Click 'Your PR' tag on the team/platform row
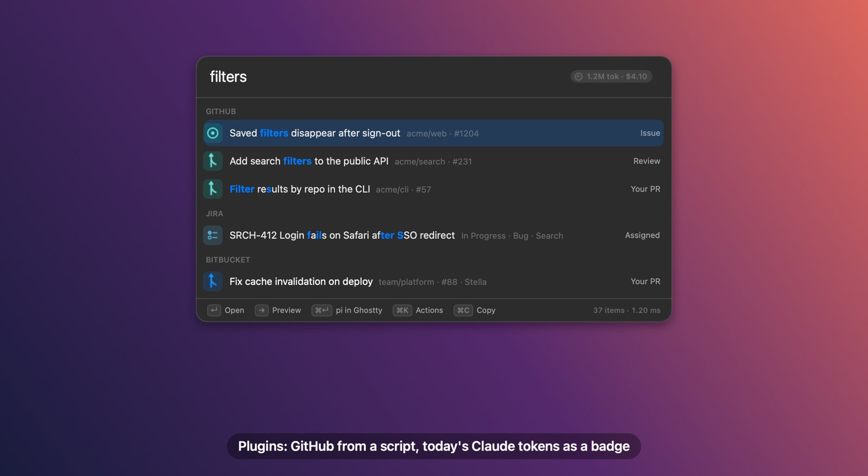Screen dimensions: 868x476 pyautogui.click(x=646, y=281)
